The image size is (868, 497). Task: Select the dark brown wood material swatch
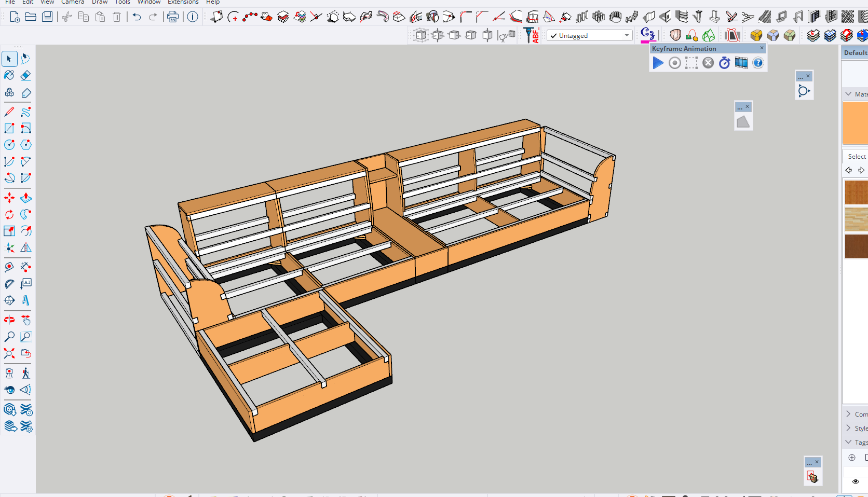point(856,246)
